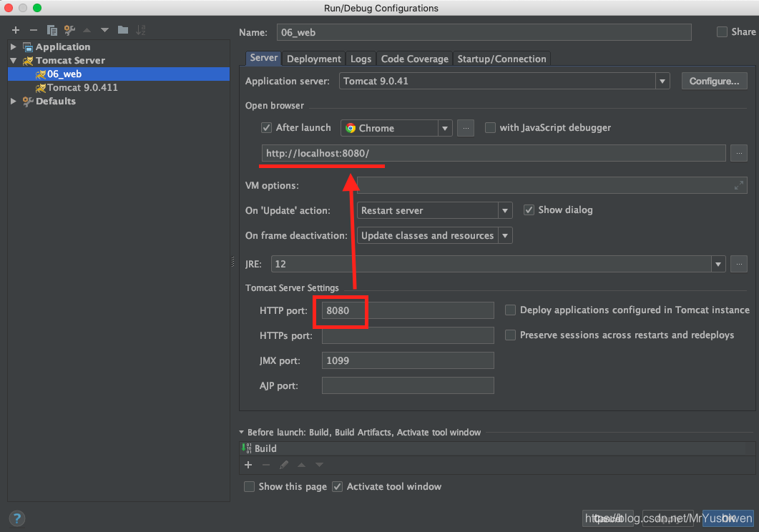Expand the Defaults tree node
Screen dimensions: 759x532
click(x=14, y=102)
